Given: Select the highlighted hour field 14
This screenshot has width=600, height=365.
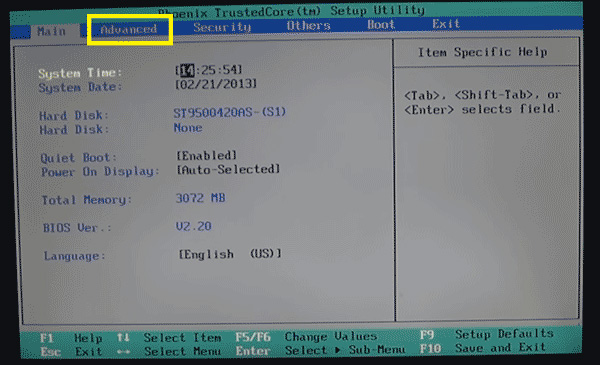Looking at the screenshot, I should pos(187,70).
